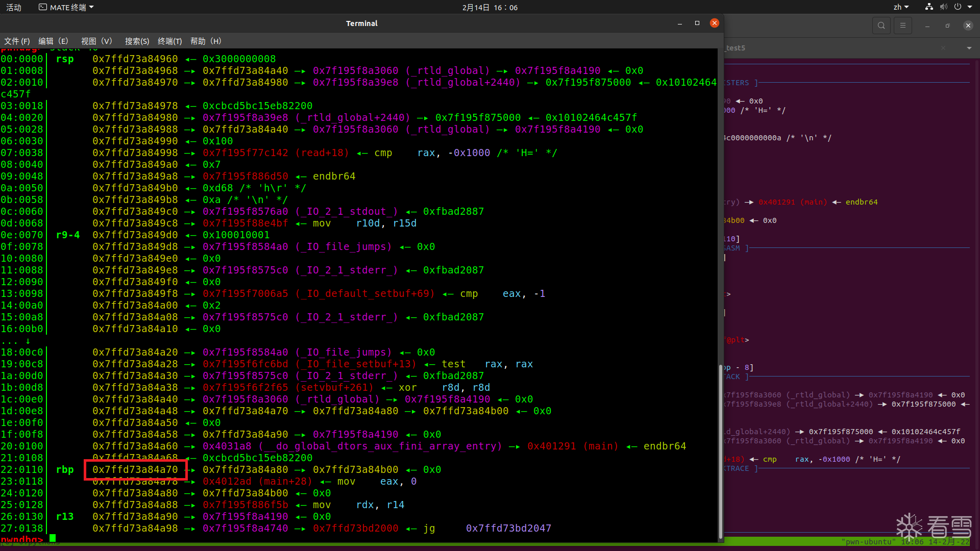This screenshot has width=980, height=551.
Task: Click __do_global_dtors_aux_fini_array_entry symbol
Action: 380,446
